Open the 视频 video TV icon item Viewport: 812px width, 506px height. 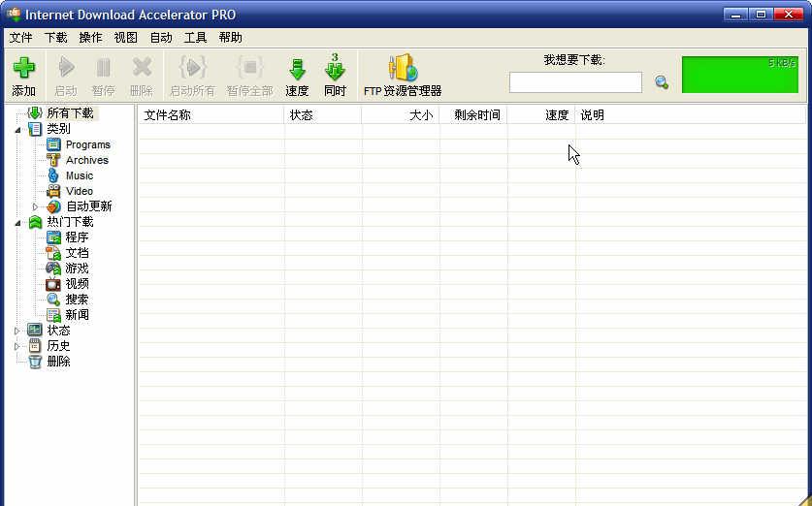tap(53, 284)
